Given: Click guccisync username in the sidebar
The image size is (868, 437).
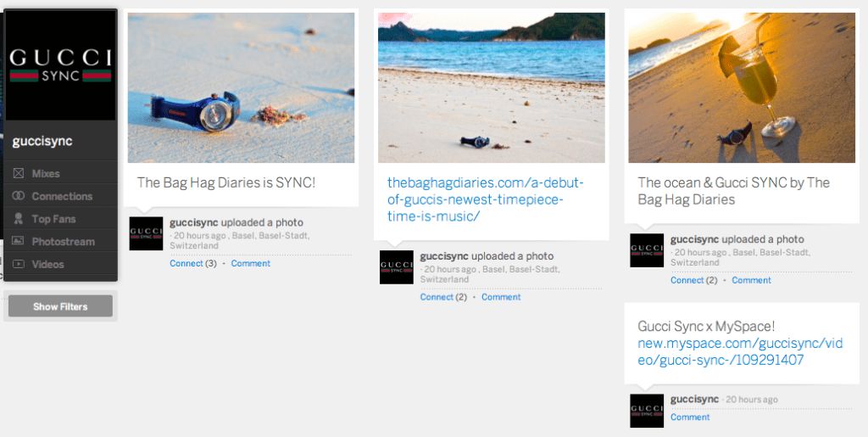Looking at the screenshot, I should tap(42, 141).
